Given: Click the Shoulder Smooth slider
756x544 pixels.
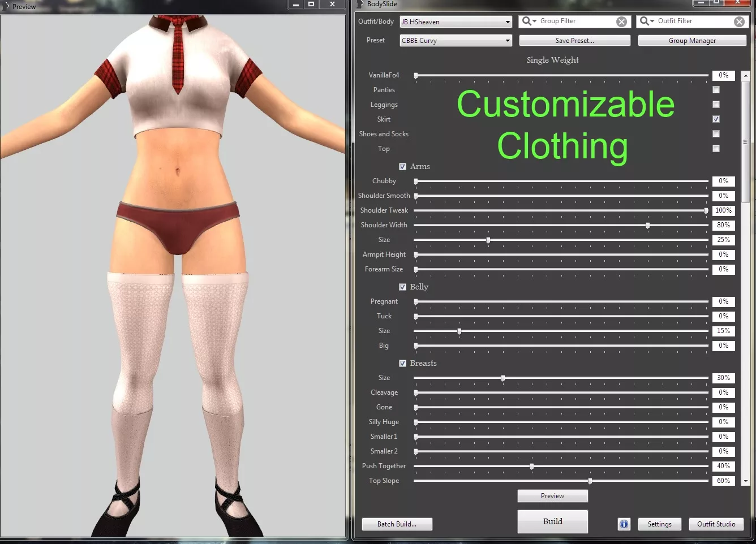Looking at the screenshot, I should click(561, 196).
